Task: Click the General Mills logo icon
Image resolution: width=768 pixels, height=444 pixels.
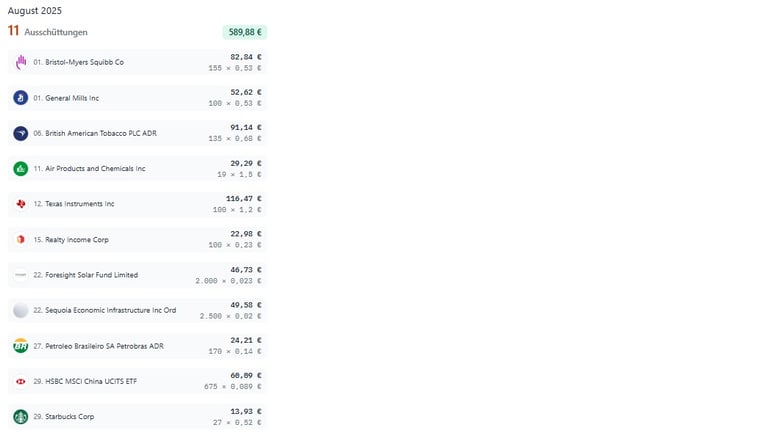Action: click(20, 98)
